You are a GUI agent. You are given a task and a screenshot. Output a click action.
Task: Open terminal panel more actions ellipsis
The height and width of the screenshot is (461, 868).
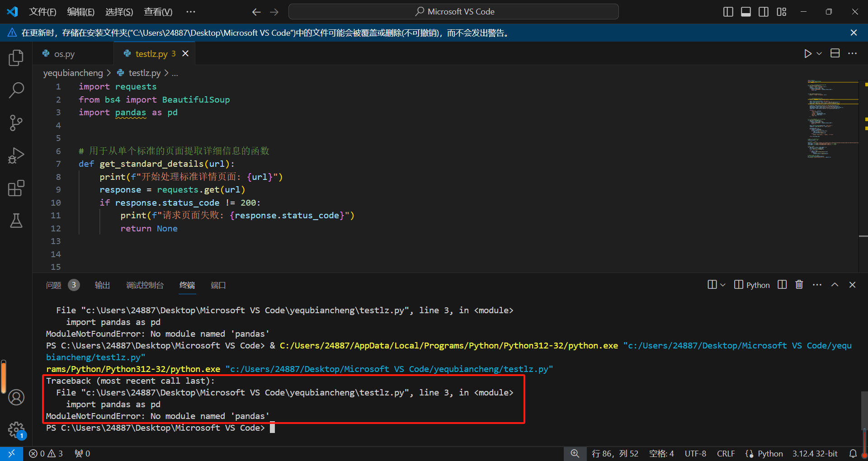[817, 285]
